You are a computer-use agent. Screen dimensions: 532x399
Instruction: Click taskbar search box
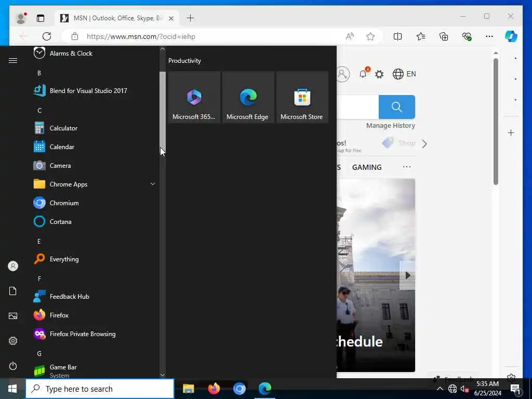(x=100, y=389)
